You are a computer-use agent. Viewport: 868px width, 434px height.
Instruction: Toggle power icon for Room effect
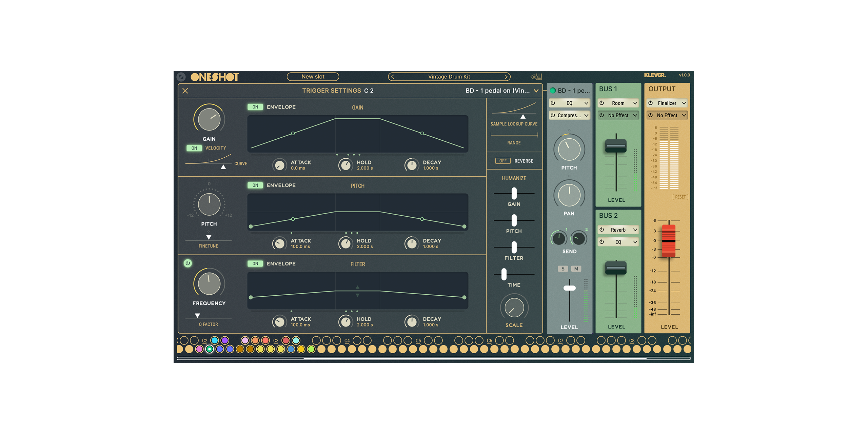601,103
